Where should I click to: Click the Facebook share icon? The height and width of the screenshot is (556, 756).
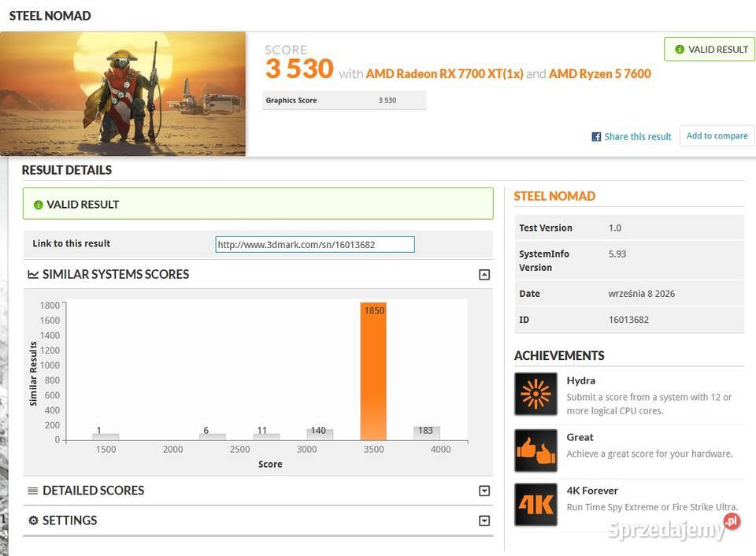(x=596, y=137)
